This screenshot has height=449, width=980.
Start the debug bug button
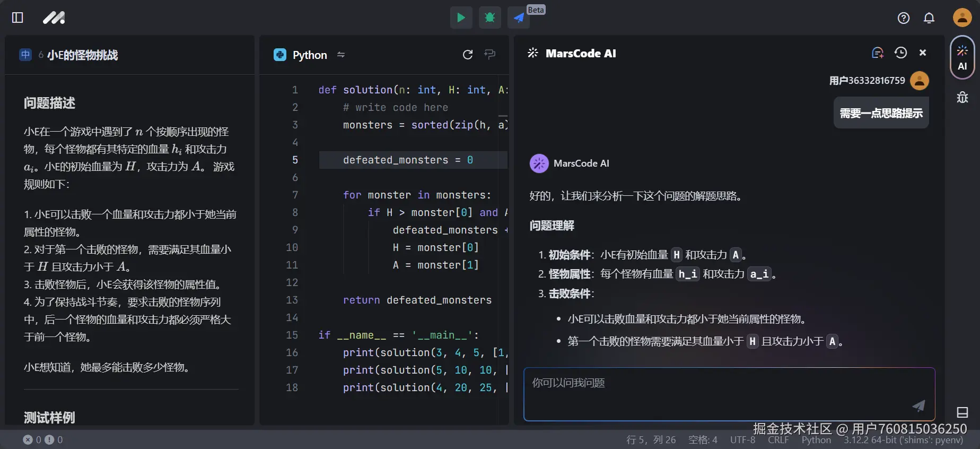pyautogui.click(x=490, y=18)
